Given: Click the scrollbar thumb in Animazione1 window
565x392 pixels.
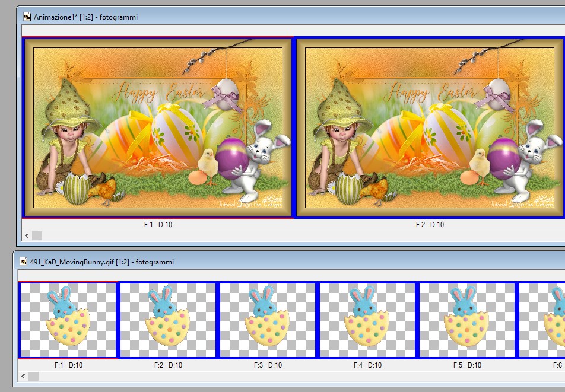Looking at the screenshot, I should pos(37,235).
